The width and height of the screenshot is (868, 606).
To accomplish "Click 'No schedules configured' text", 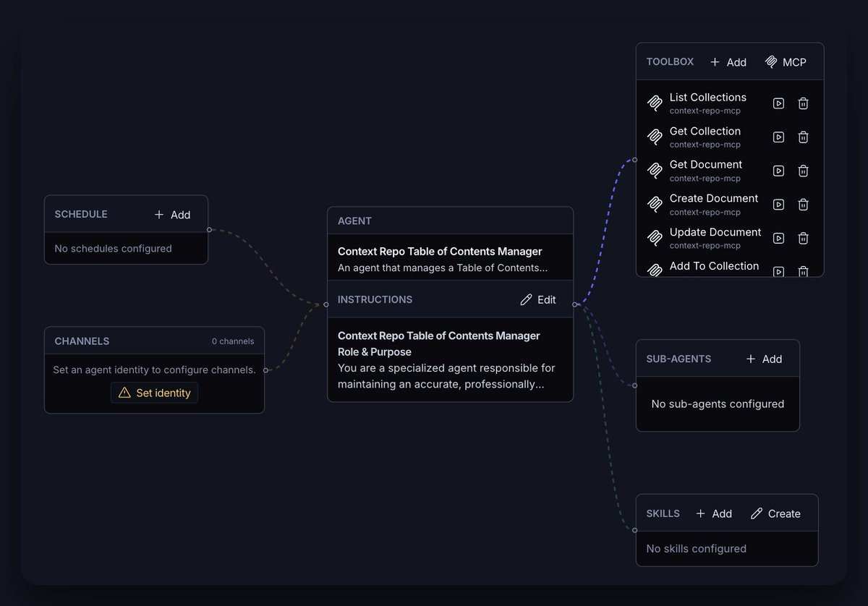I will (x=114, y=249).
